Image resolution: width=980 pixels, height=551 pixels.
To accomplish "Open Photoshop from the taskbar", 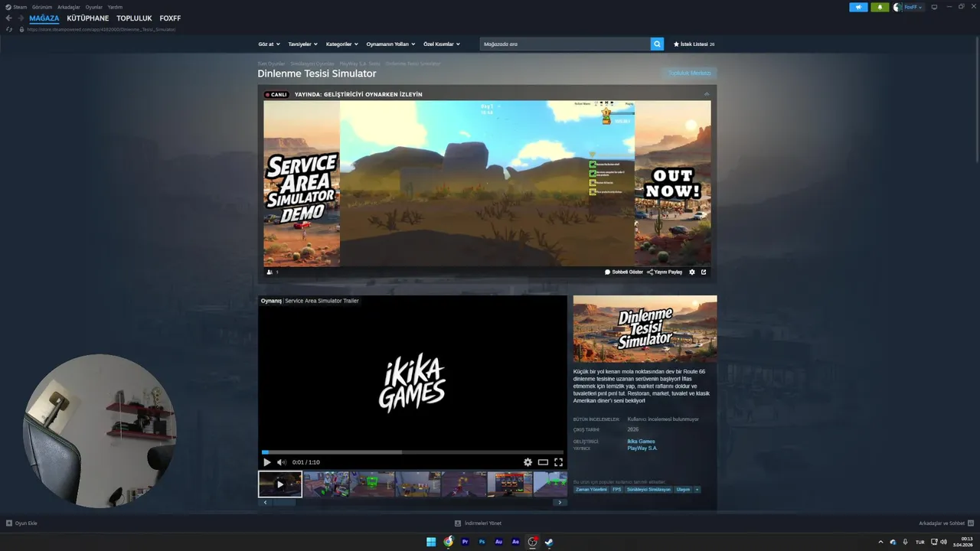I will (x=482, y=542).
